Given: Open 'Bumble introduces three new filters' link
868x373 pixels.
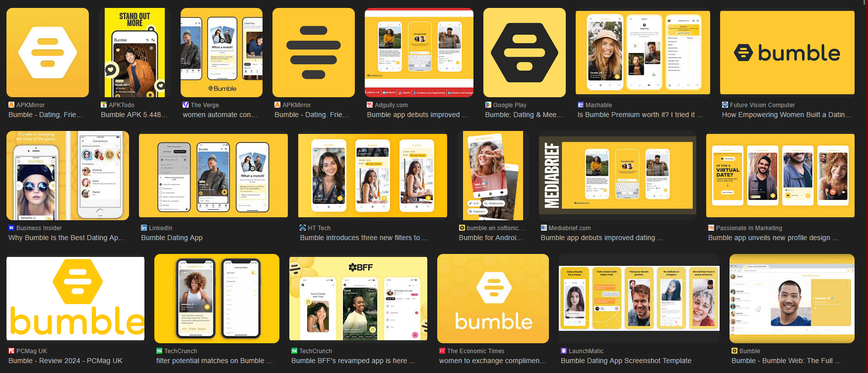Looking at the screenshot, I should pyautogui.click(x=363, y=238).
